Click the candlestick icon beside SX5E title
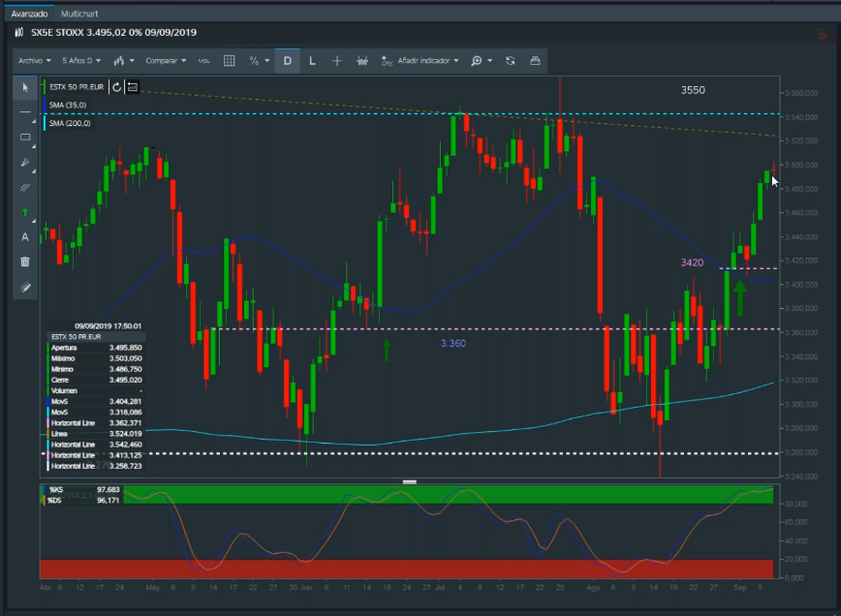 (x=19, y=32)
